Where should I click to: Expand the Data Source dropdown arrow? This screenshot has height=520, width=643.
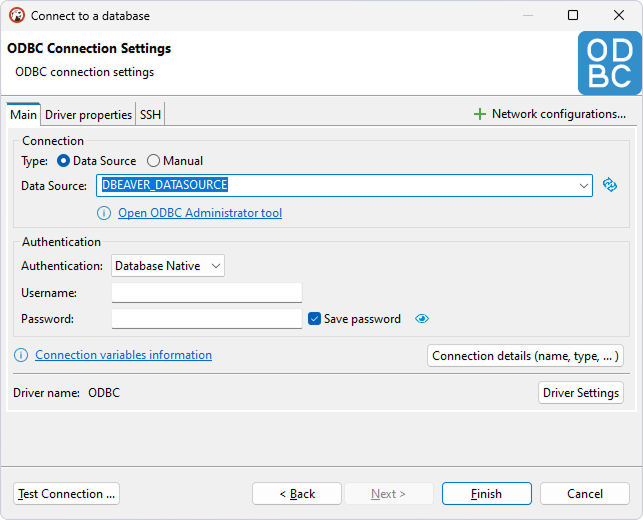coord(584,185)
